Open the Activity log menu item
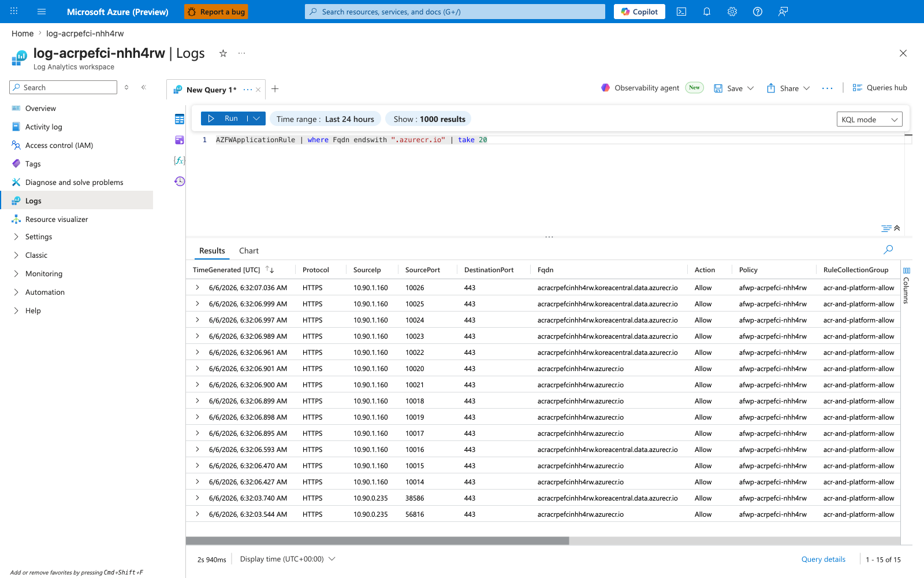Viewport: 924px width, 578px height. click(44, 127)
